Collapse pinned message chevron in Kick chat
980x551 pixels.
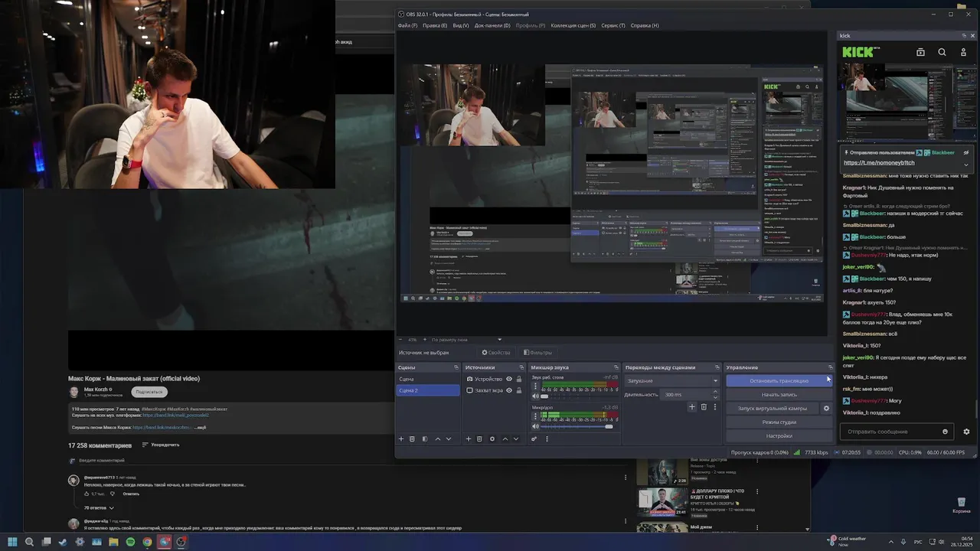[x=965, y=164]
